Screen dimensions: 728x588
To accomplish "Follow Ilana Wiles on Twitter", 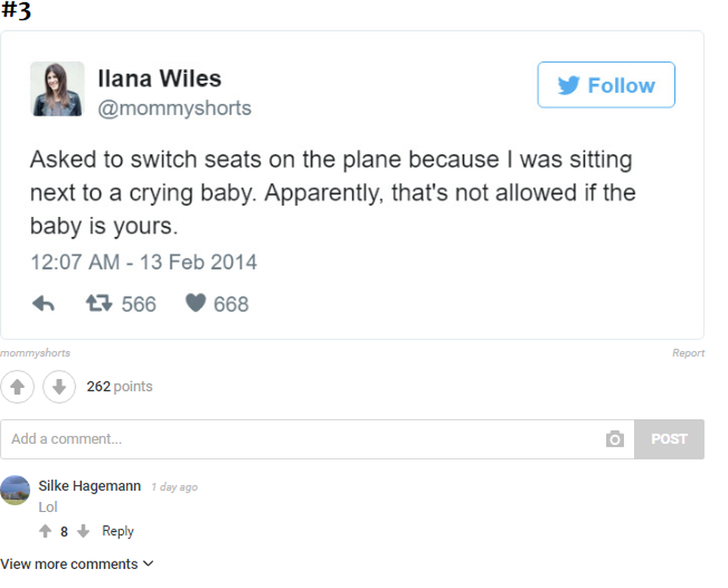I will (x=606, y=85).
